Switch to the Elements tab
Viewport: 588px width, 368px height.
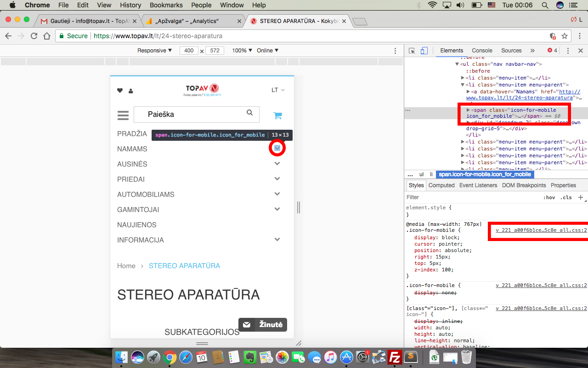pyautogui.click(x=452, y=51)
